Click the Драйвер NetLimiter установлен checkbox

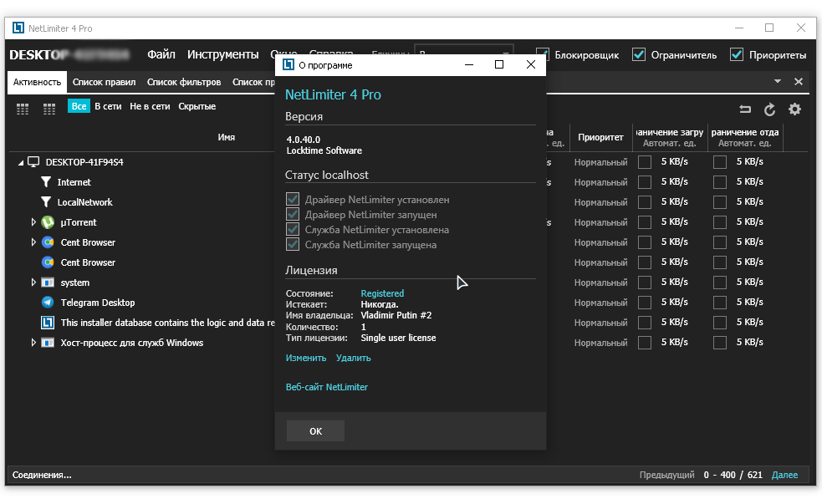[293, 199]
